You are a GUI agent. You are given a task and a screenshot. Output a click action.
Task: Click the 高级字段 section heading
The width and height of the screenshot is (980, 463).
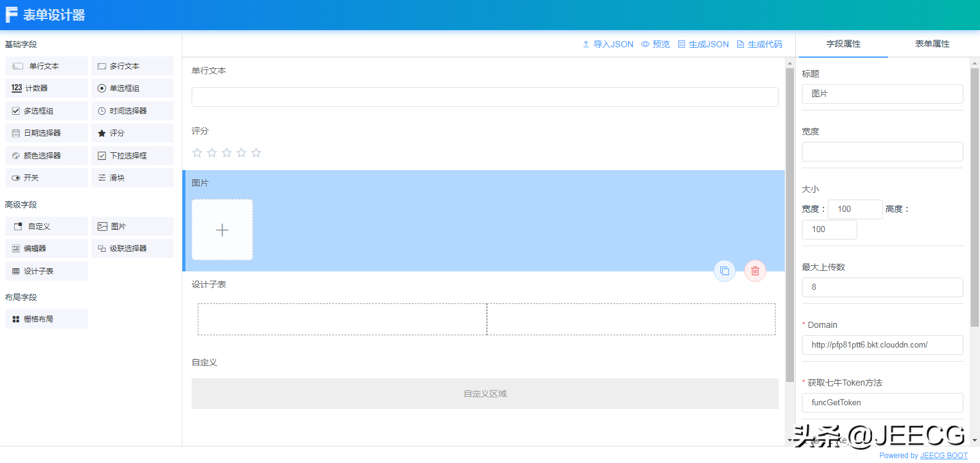click(x=21, y=204)
